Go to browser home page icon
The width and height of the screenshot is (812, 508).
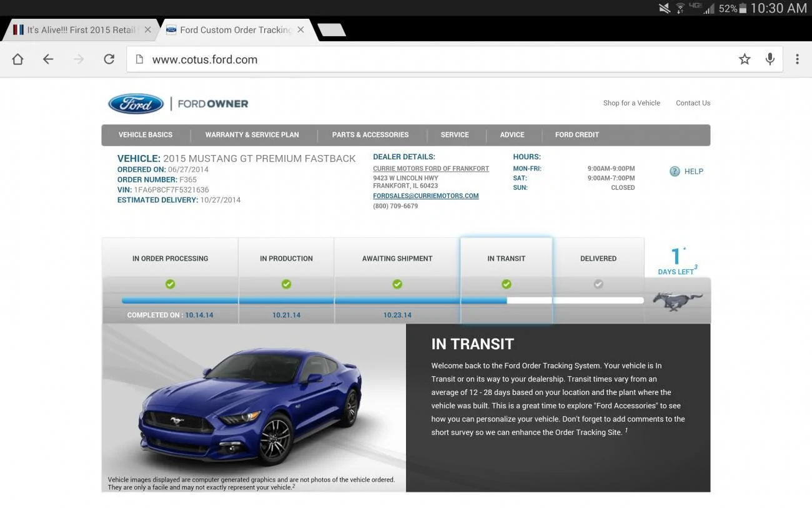[17, 59]
